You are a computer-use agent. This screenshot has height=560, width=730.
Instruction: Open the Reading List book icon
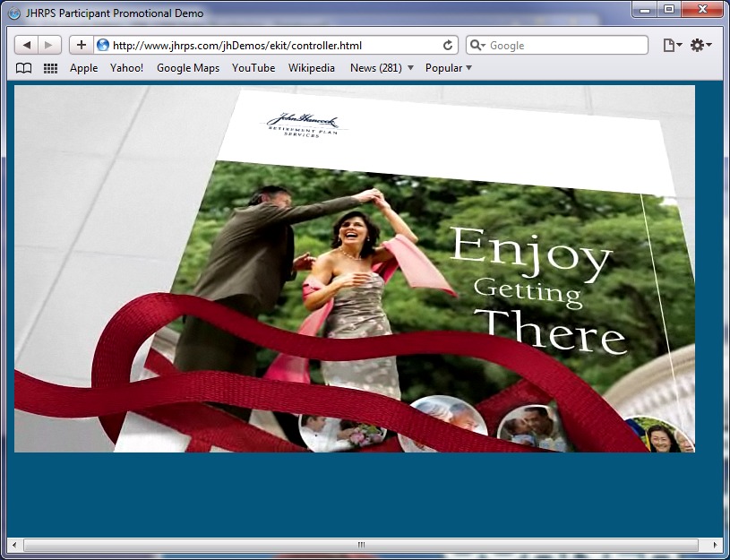point(24,68)
